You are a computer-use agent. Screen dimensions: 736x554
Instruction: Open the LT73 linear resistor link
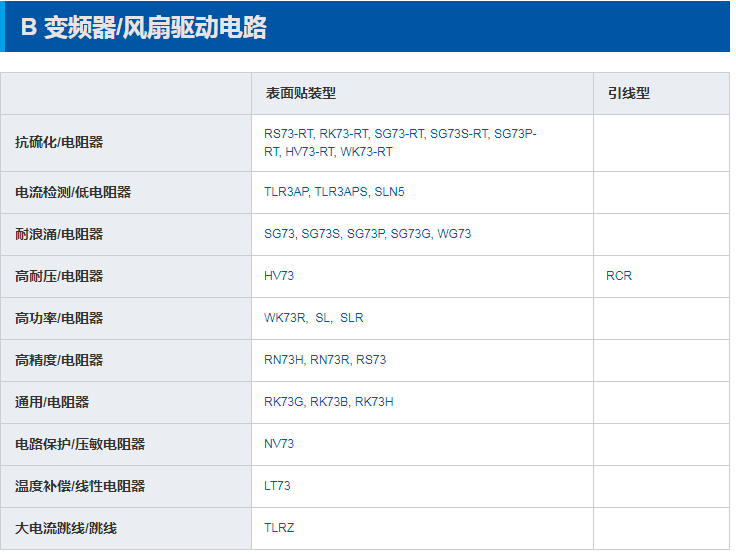pyautogui.click(x=277, y=486)
